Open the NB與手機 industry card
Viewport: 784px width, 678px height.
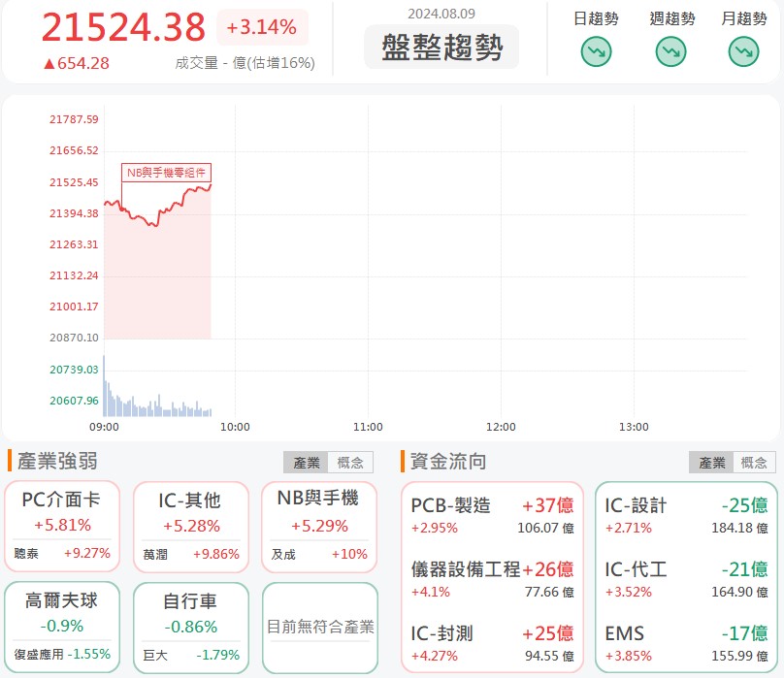pos(319,527)
